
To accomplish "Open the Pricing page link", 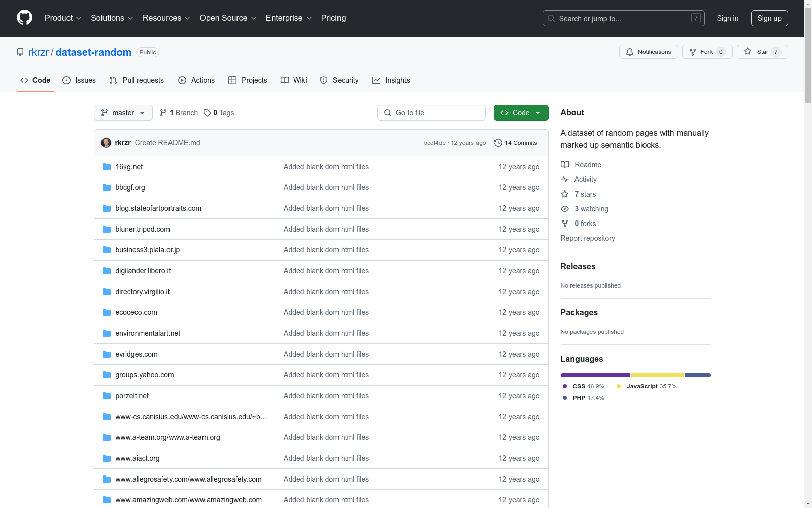I will point(333,18).
